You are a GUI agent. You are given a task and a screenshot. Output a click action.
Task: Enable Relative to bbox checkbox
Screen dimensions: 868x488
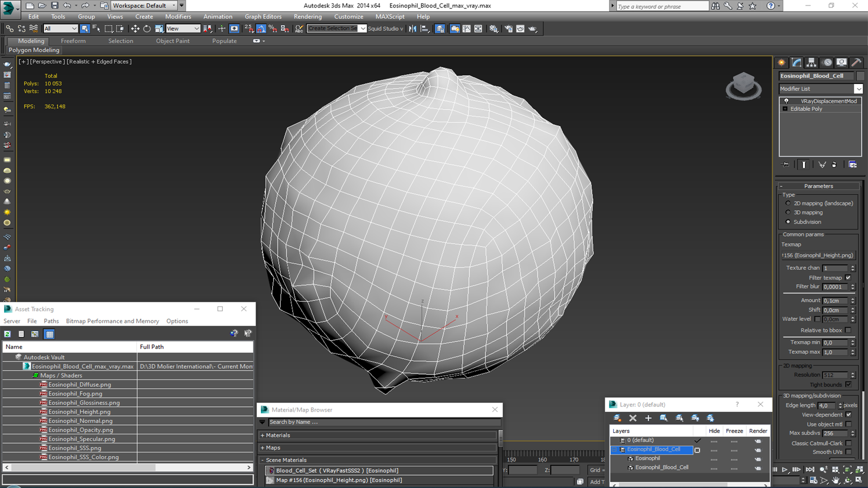(848, 330)
